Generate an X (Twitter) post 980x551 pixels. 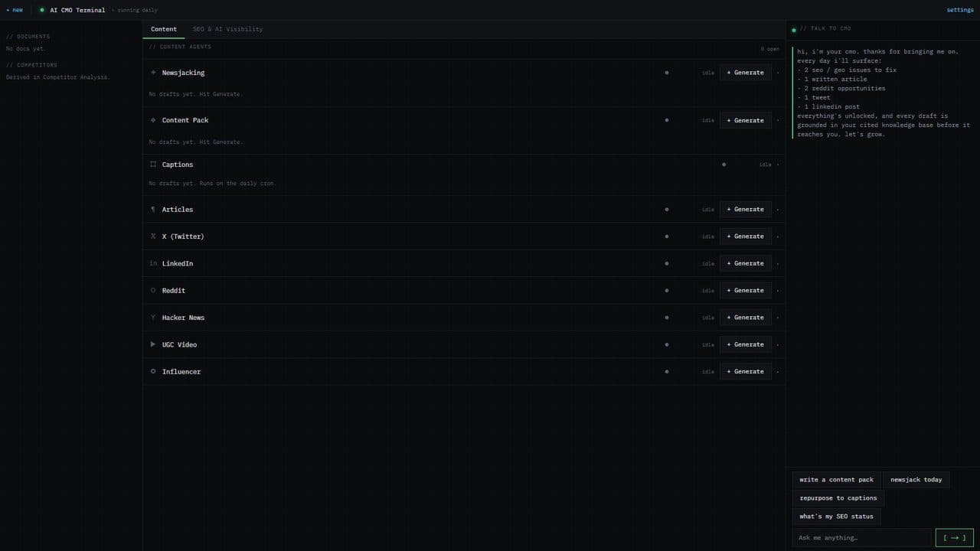pyautogui.click(x=745, y=236)
